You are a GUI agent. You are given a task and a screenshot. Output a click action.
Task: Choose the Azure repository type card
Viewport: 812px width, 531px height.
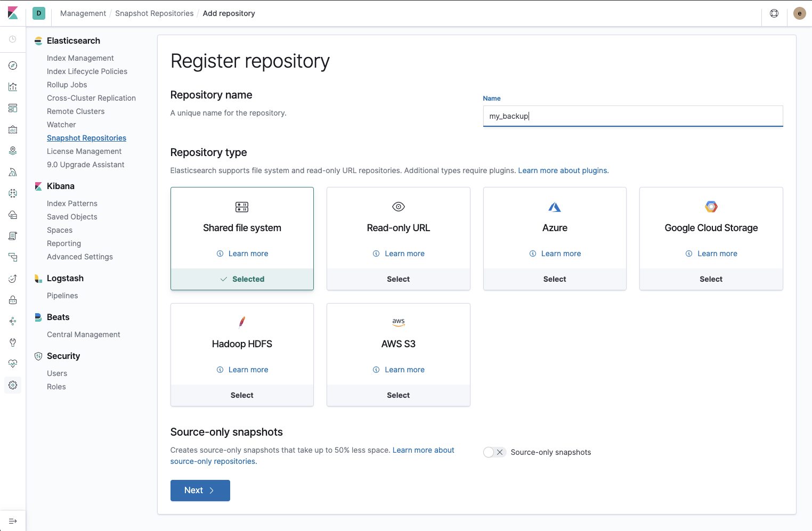(x=555, y=279)
